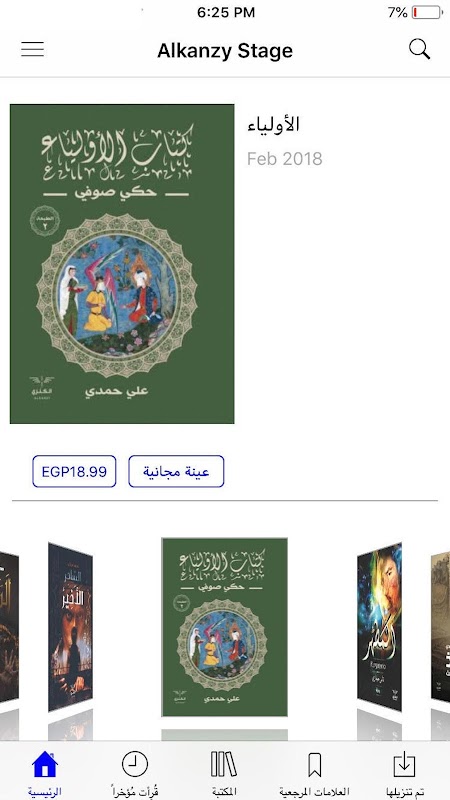450x800 pixels.
Task: Select the dark الأخير book cover
Action: [x=70, y=627]
